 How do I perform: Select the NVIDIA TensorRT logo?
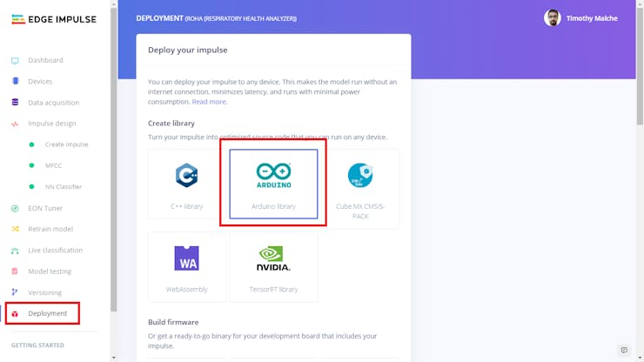273,258
